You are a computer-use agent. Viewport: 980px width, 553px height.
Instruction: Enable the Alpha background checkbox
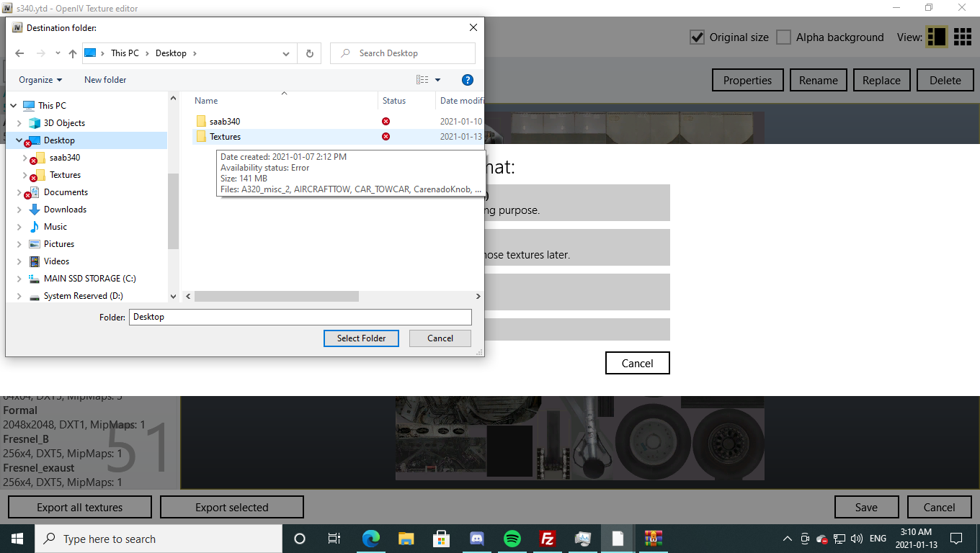pos(783,37)
